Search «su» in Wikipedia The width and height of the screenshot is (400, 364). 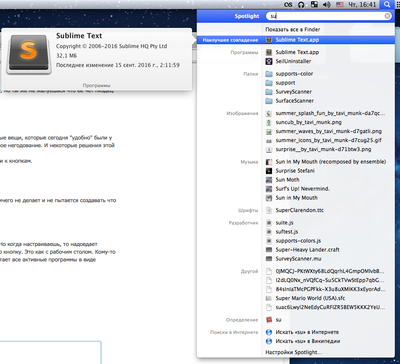coord(307,341)
